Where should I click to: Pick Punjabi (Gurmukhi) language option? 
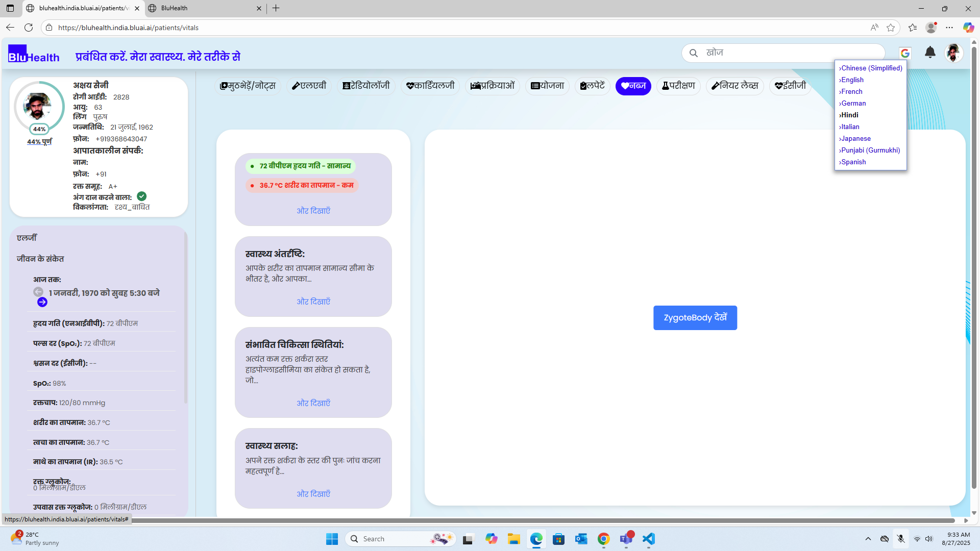(x=870, y=150)
